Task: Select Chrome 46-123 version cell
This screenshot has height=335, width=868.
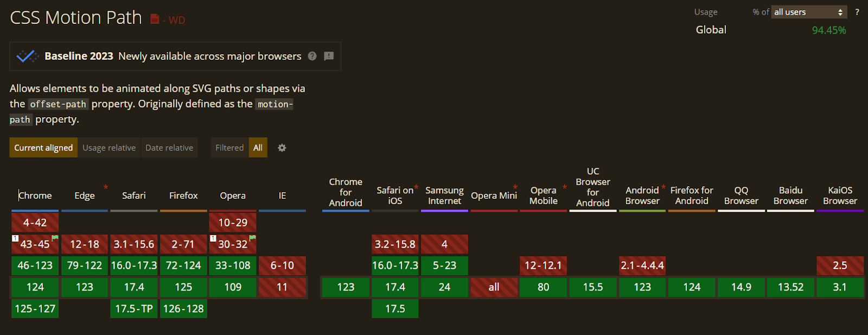Action: click(x=35, y=266)
